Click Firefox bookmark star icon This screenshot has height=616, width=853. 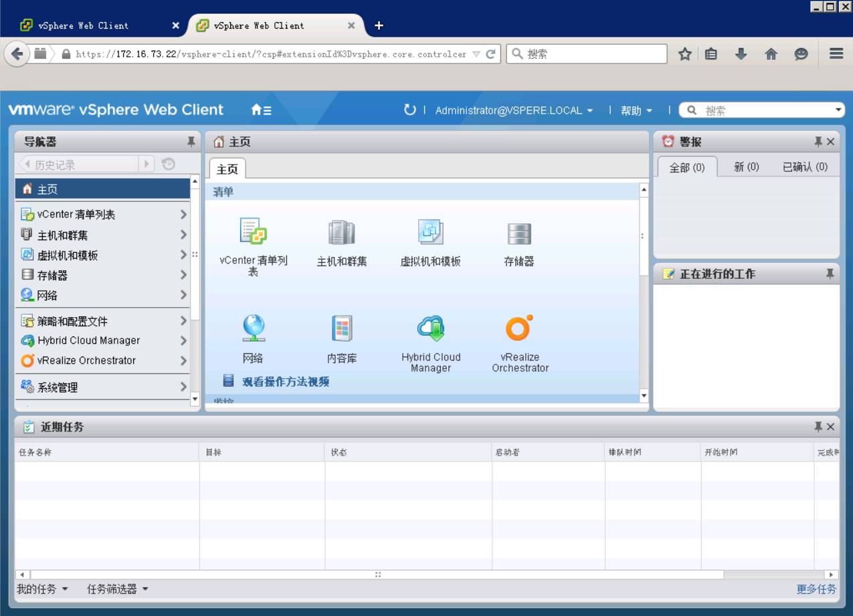coord(685,54)
